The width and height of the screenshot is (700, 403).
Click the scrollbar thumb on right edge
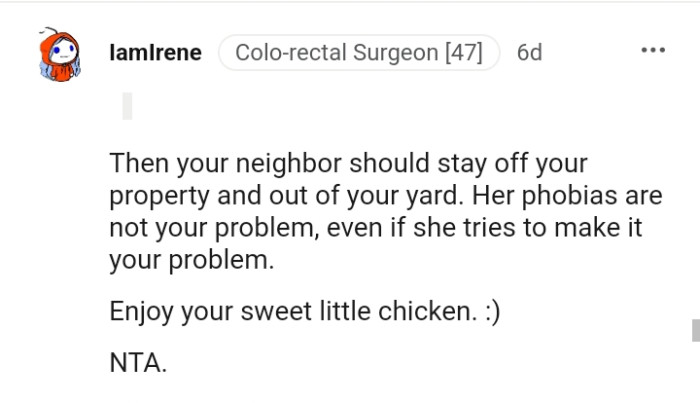click(694, 330)
